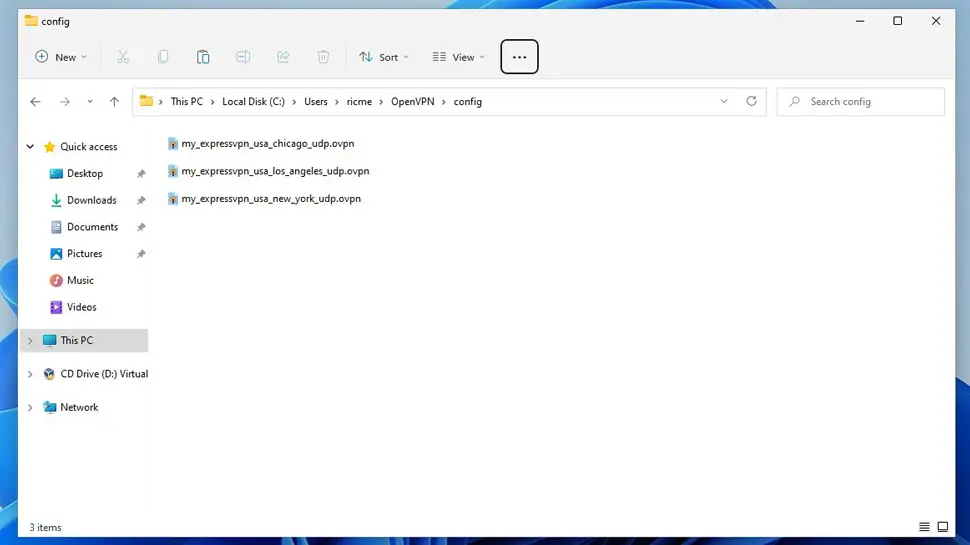Go back with the left arrow

(35, 101)
